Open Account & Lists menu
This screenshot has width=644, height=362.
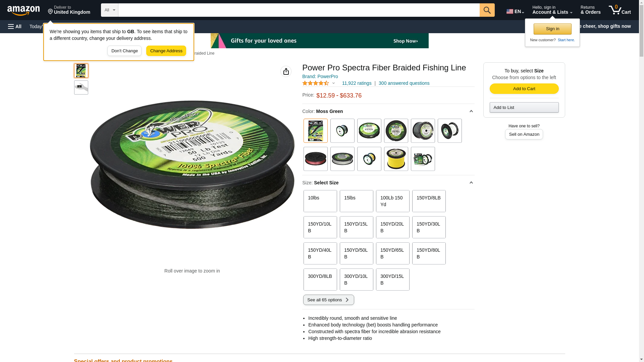click(552, 10)
